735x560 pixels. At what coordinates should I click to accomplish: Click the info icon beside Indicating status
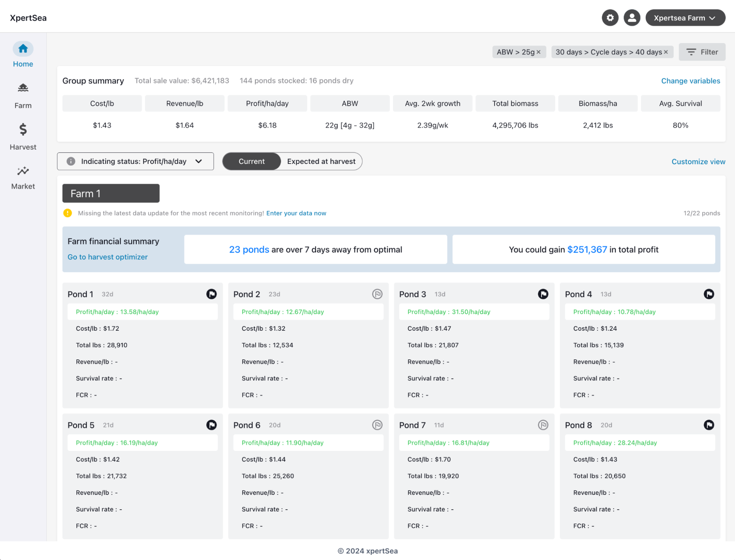(x=71, y=161)
